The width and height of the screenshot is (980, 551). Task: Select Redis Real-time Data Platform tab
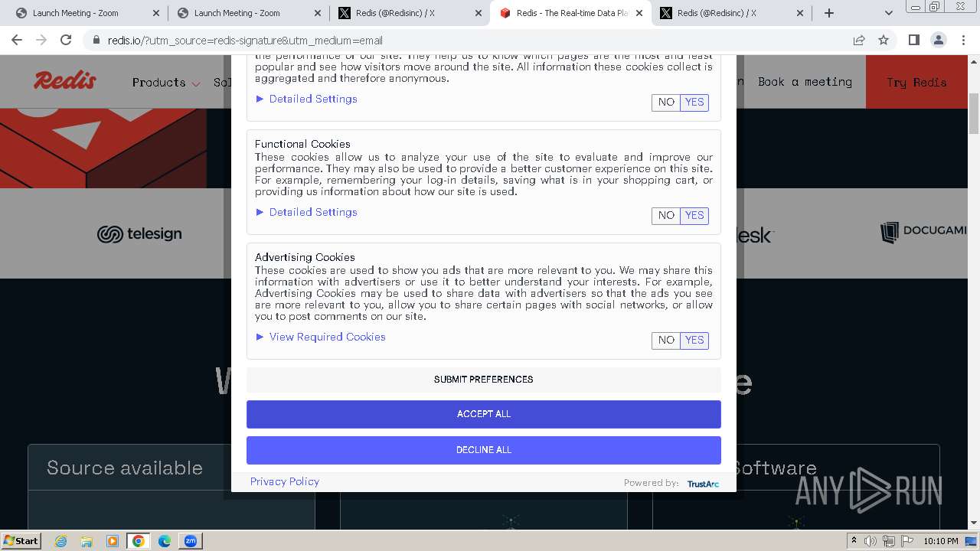570,13
